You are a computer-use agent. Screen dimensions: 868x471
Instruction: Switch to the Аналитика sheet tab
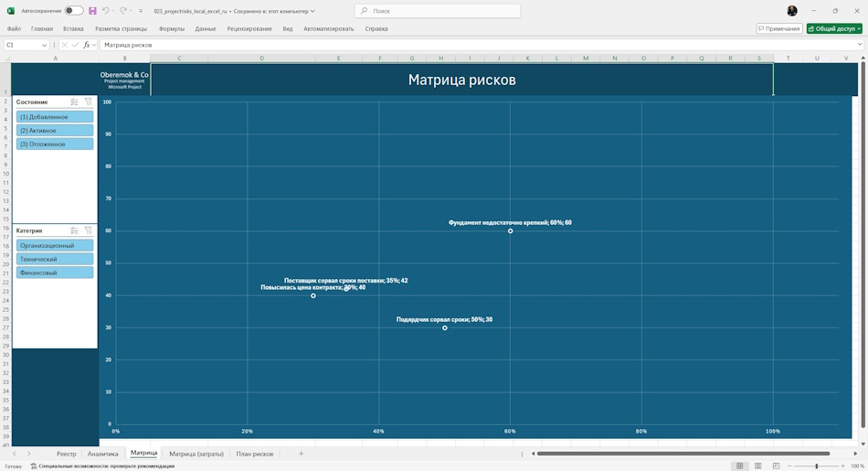(103, 454)
